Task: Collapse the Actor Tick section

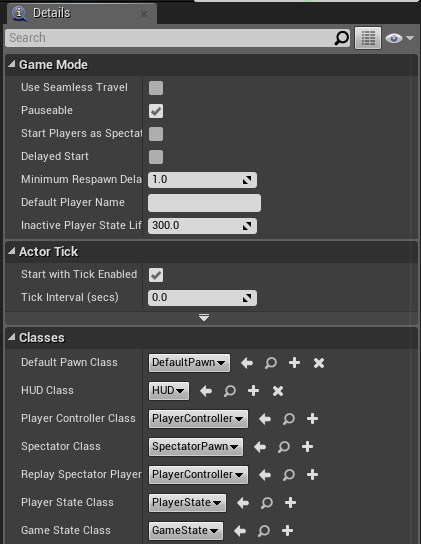Action: [12, 251]
